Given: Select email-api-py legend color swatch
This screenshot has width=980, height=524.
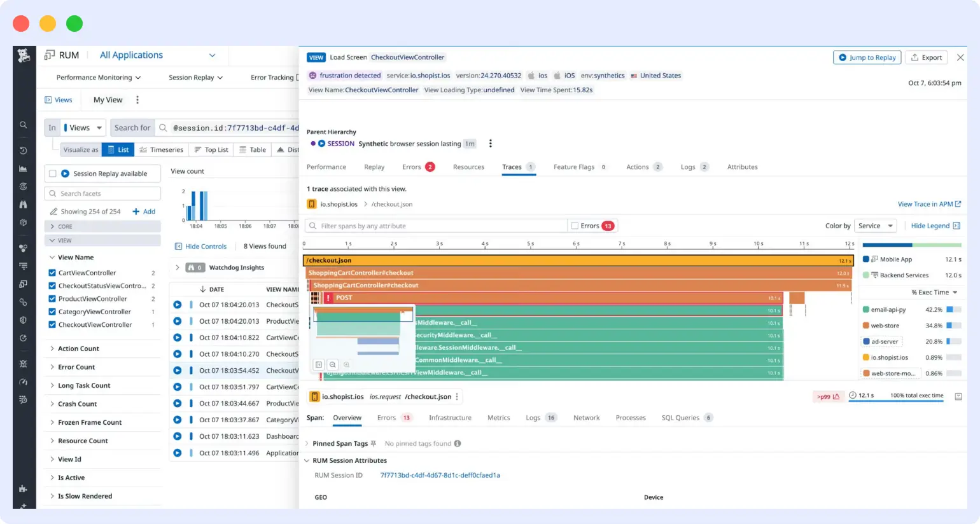Looking at the screenshot, I should click(x=865, y=310).
